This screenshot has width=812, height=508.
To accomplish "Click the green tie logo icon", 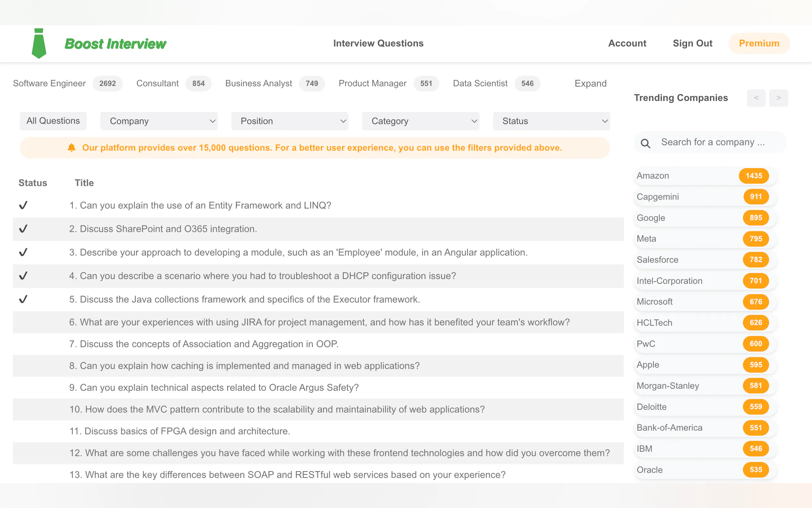I will 39,43.
